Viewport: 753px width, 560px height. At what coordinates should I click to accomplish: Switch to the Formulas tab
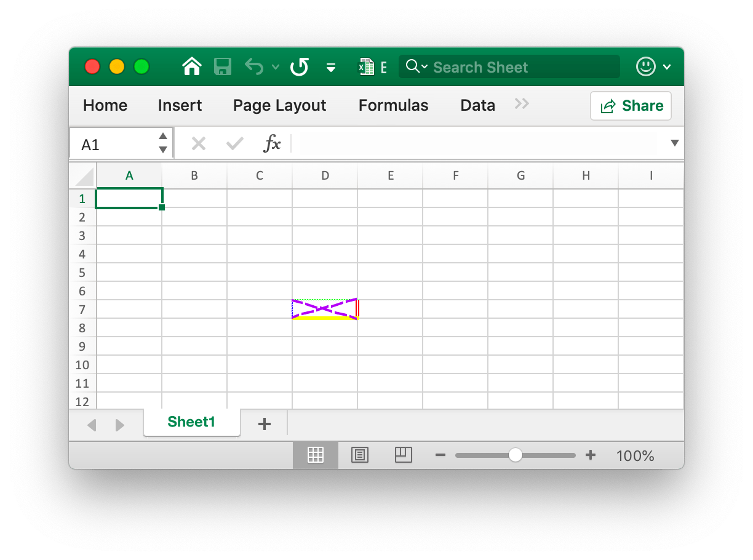point(393,105)
